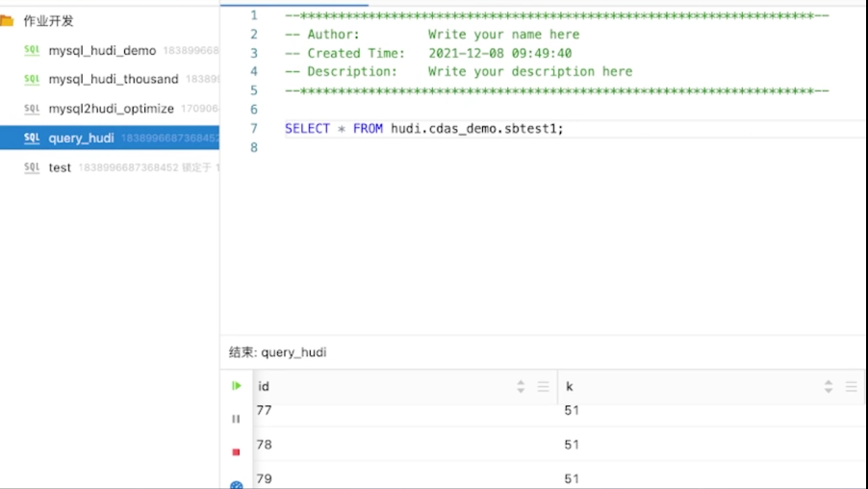Click the red stop icon in results panel
This screenshot has height=489, width=868.
236,452
